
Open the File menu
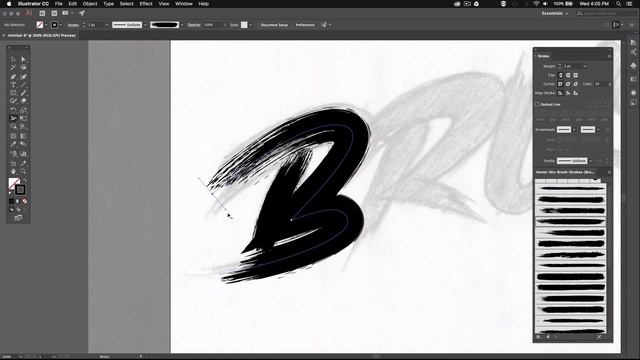pos(58,4)
